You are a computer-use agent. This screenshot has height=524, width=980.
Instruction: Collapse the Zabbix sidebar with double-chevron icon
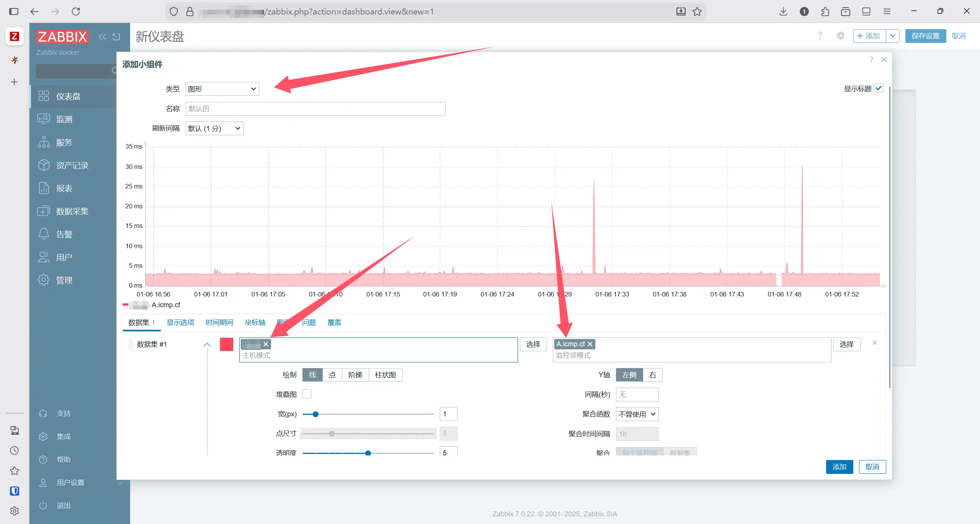tap(102, 37)
